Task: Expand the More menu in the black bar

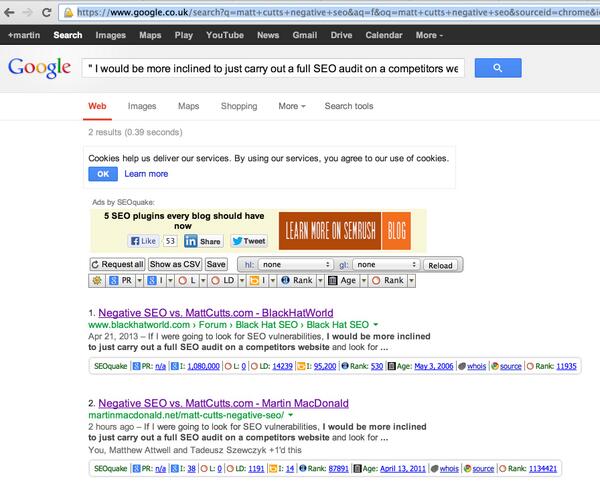Action: coord(429,35)
